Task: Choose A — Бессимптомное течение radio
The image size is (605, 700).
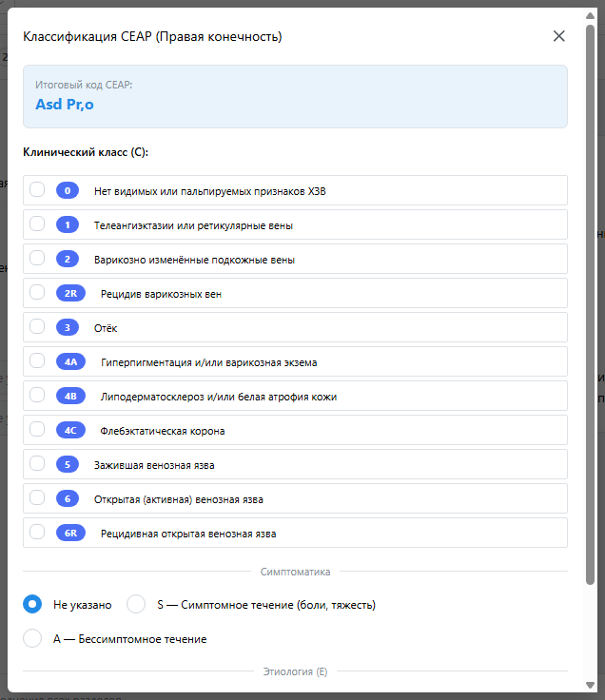Action: point(32,638)
